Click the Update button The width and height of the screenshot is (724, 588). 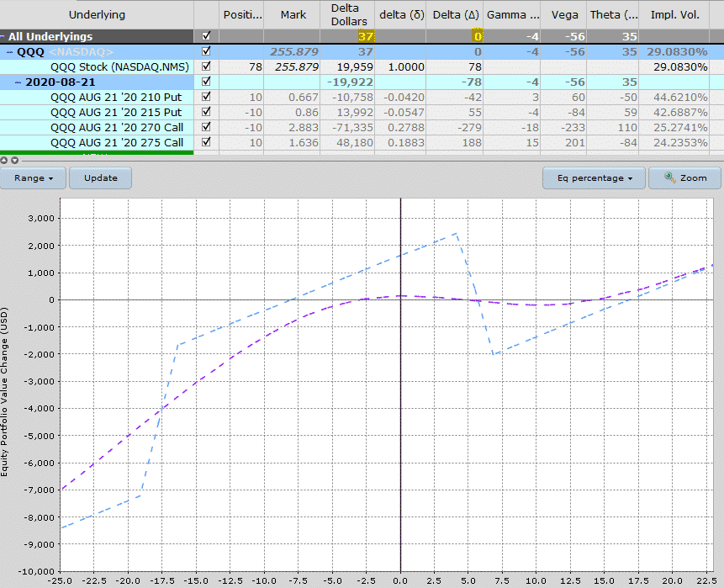click(x=101, y=177)
